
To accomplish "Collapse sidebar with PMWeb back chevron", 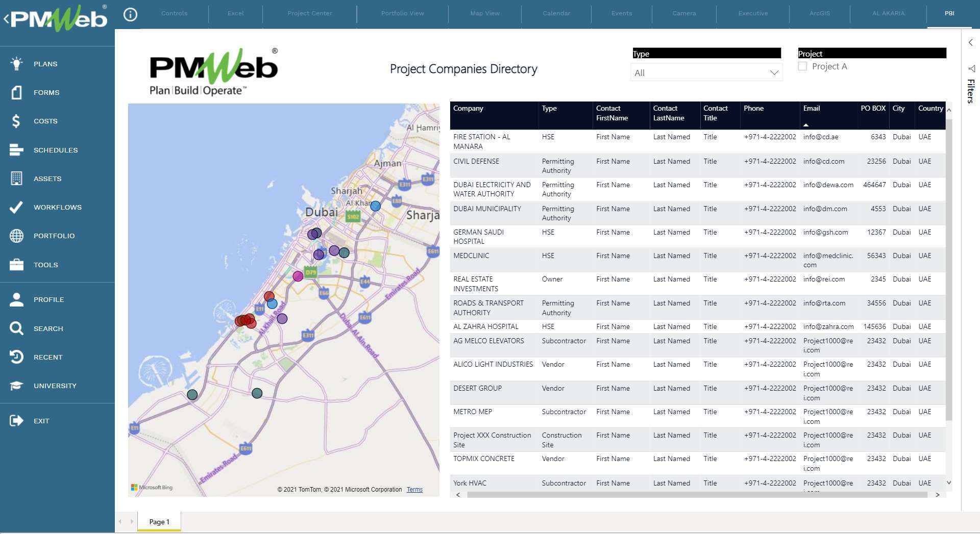I will coord(6,19).
